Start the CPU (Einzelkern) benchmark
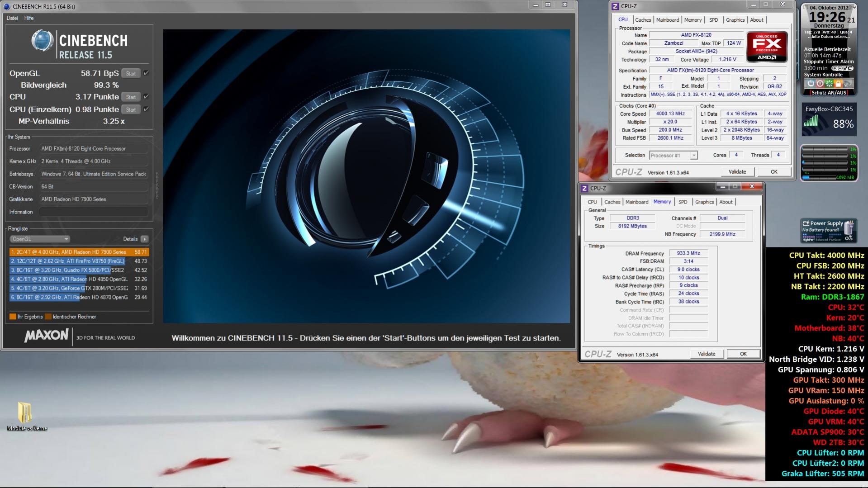Screen dimensions: 868x488 [x=131, y=109]
